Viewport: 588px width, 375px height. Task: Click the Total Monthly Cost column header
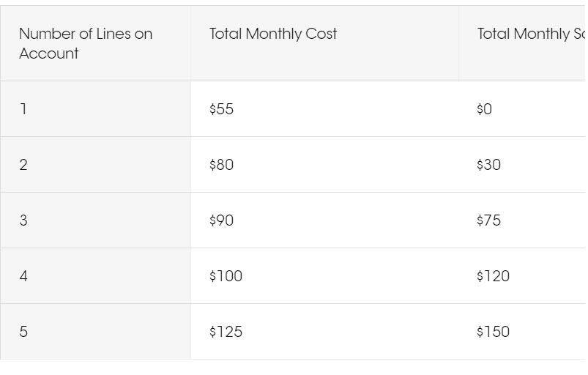point(324,43)
